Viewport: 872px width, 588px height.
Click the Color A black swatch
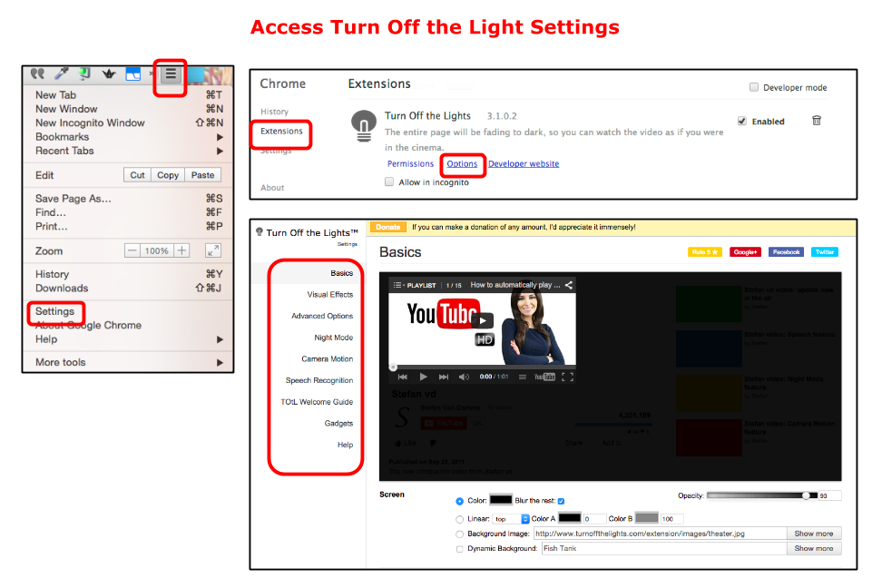[x=570, y=517]
